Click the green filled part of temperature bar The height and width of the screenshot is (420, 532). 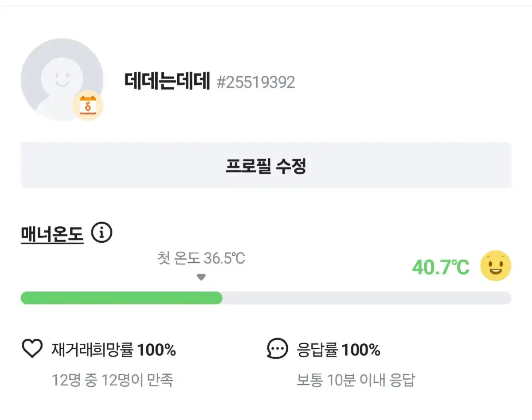(121, 298)
